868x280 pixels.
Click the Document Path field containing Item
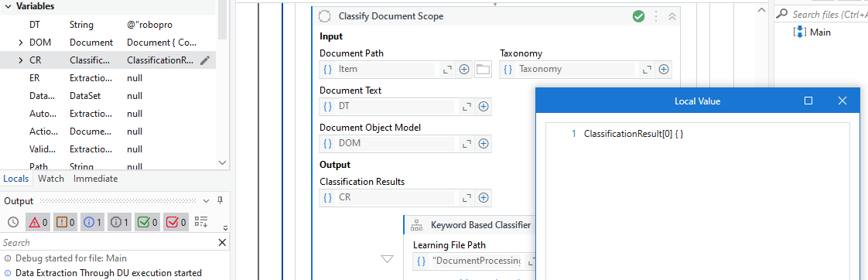coord(386,70)
